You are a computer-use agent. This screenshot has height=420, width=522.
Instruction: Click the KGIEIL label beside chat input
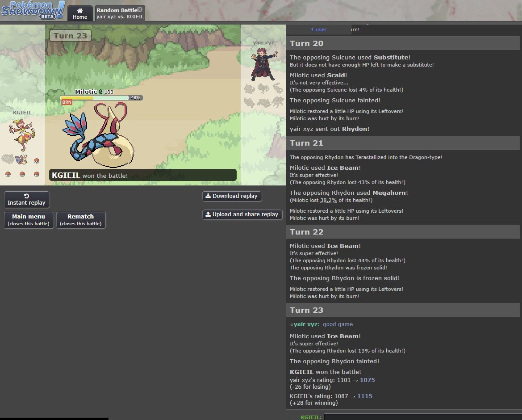pos(311,417)
